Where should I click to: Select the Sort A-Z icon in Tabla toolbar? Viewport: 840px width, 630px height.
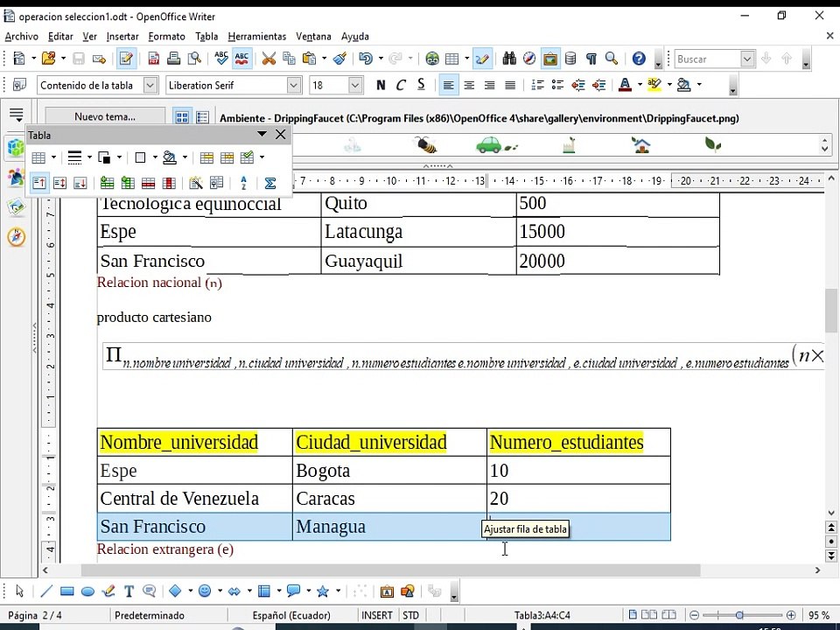(244, 183)
